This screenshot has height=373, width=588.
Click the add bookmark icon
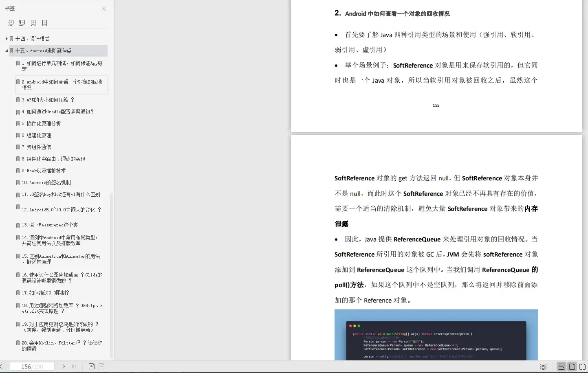click(33, 23)
